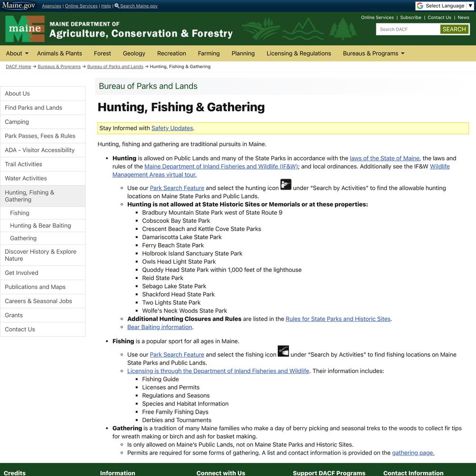Open the Forest menu item
Screen dimensions: 476x476
coord(102,53)
